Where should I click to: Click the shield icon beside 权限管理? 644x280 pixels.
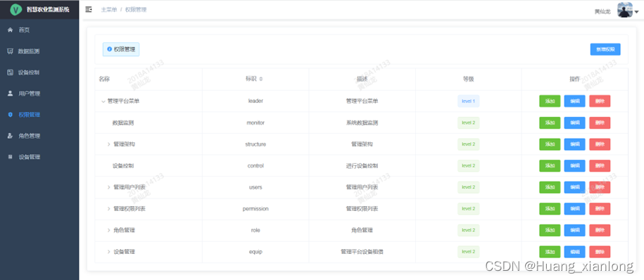[11, 115]
